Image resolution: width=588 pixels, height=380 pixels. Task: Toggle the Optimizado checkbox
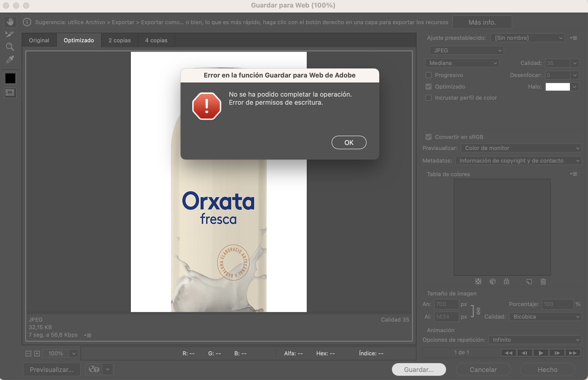click(429, 87)
